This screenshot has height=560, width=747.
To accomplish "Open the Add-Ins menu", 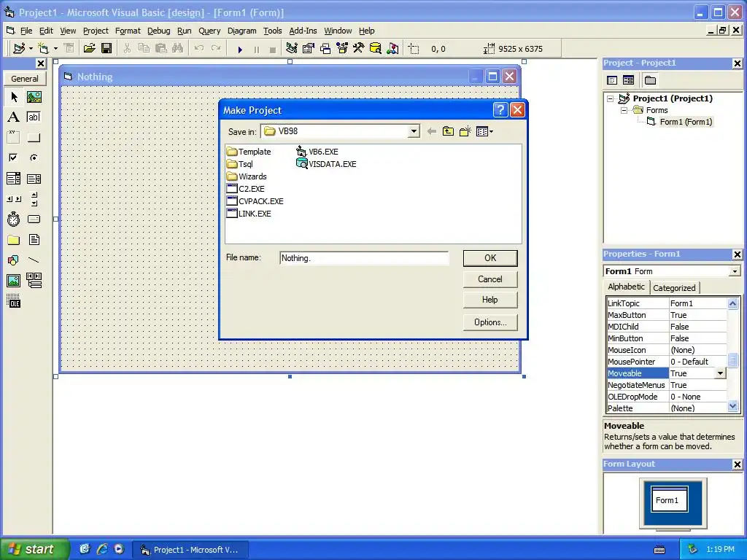I will coord(303,31).
